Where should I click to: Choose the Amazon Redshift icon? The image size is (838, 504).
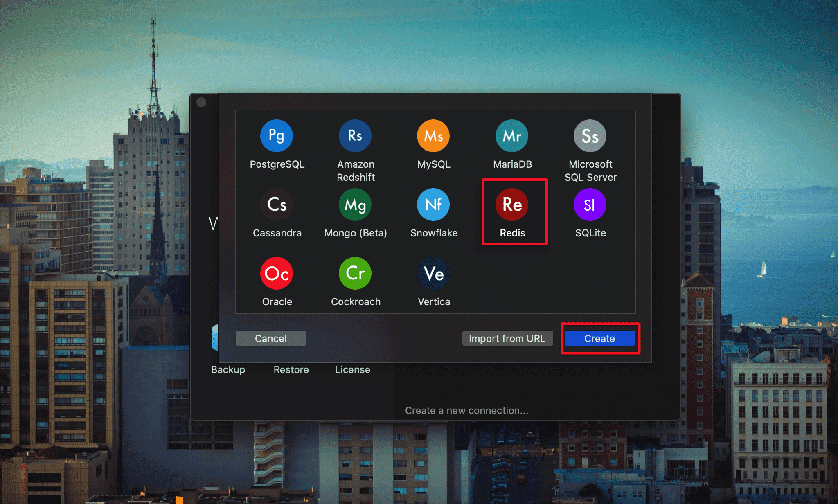355,136
